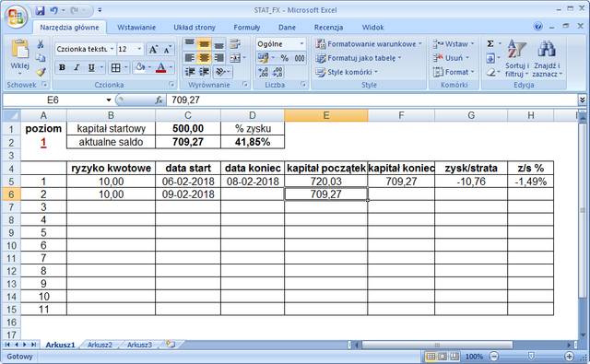Screen dimensions: 590x364
Task: Apply accounting number format
Action: 263,58
